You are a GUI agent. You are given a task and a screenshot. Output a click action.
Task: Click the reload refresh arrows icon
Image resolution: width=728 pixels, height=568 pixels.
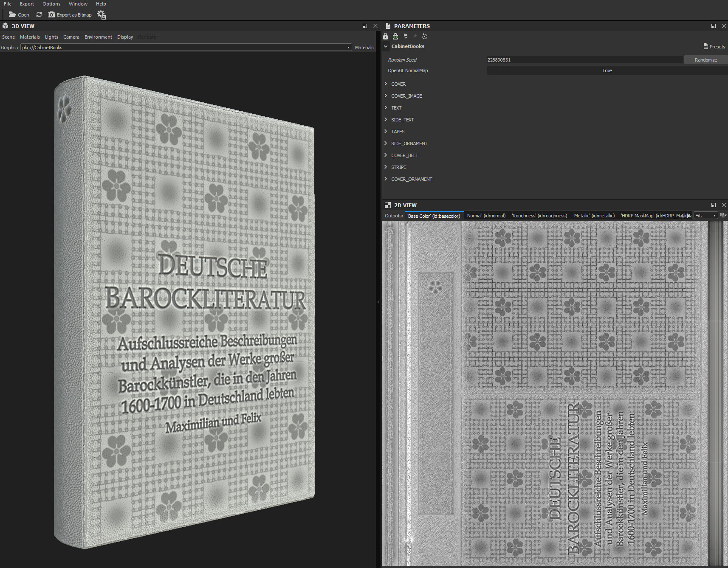(39, 14)
